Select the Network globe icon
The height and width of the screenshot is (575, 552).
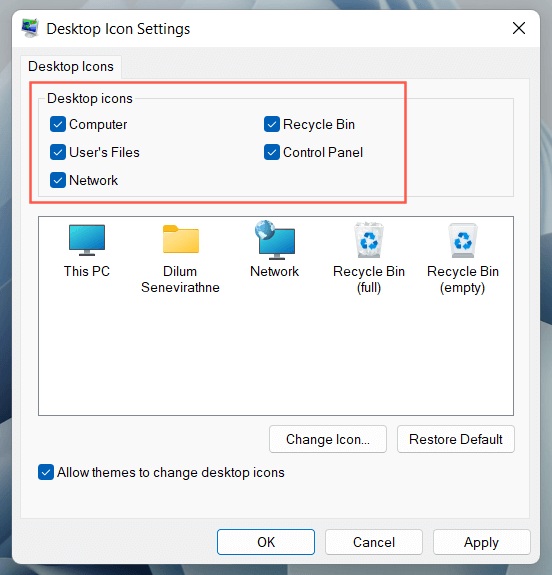pyautogui.click(x=275, y=240)
